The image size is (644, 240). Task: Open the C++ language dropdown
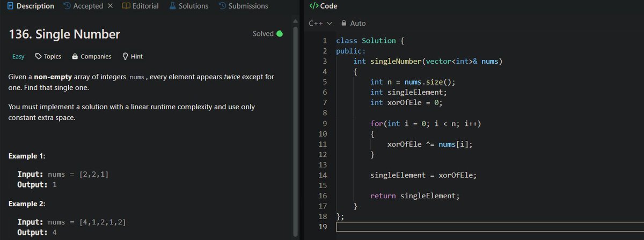[321, 23]
